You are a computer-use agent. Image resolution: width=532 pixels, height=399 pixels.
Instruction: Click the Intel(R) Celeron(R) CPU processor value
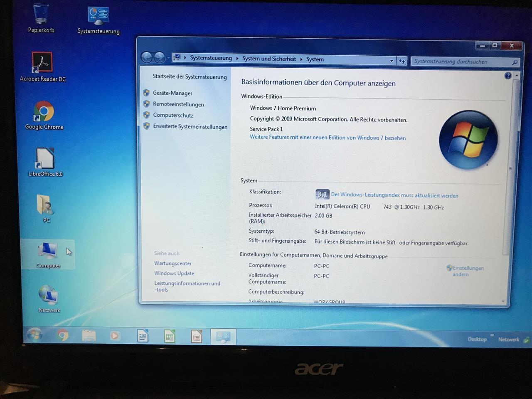pos(379,207)
